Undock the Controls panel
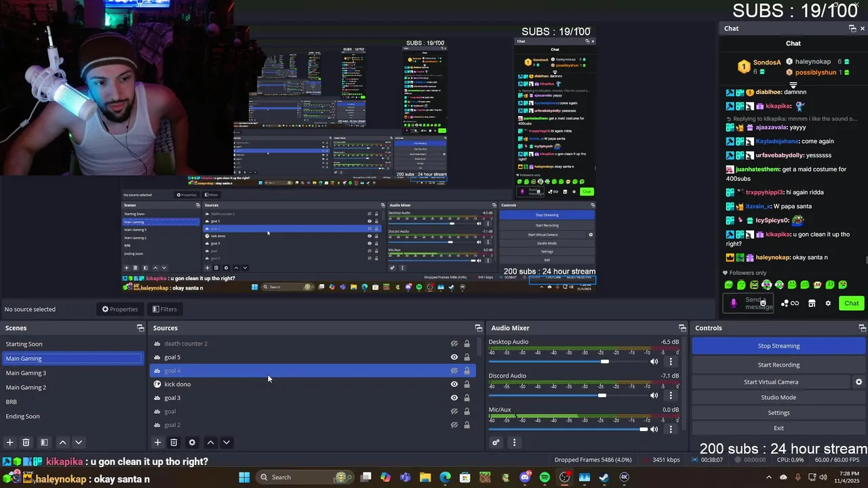Image resolution: width=868 pixels, height=488 pixels. point(862,328)
